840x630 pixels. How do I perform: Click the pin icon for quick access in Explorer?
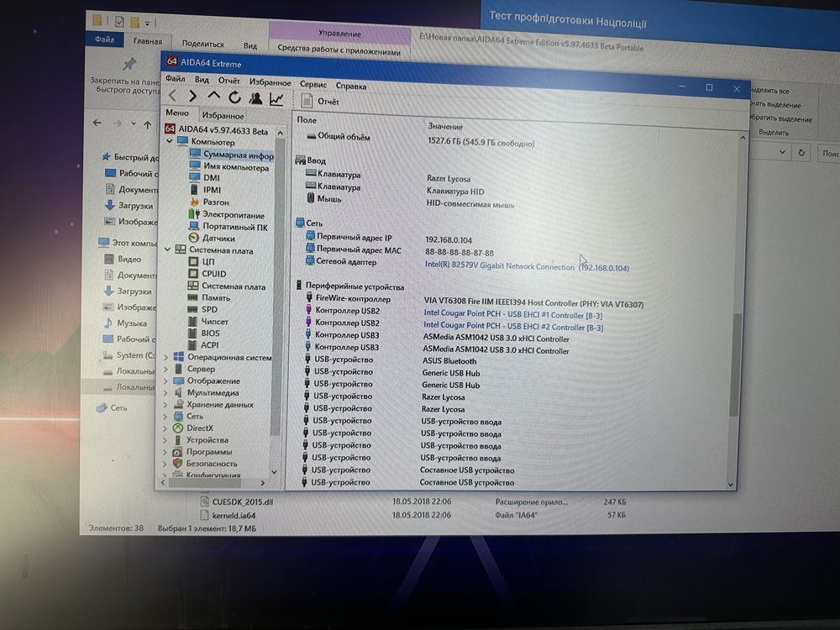click(129, 65)
